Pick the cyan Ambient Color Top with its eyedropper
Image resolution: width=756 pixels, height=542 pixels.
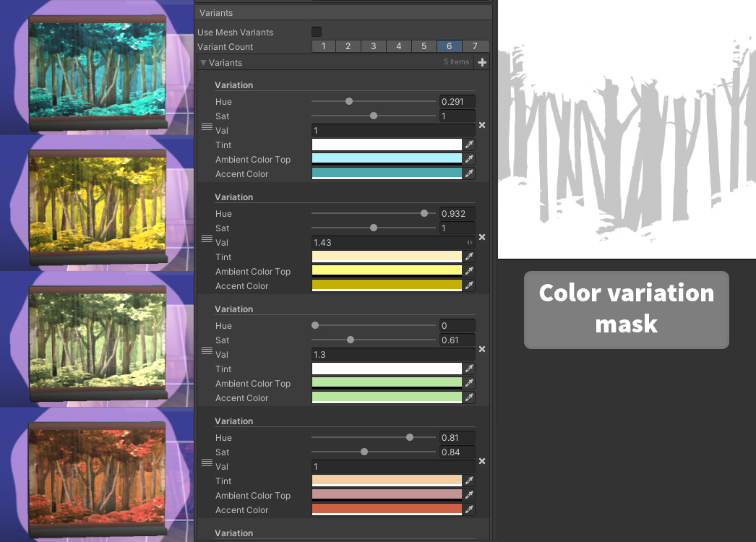(x=469, y=159)
